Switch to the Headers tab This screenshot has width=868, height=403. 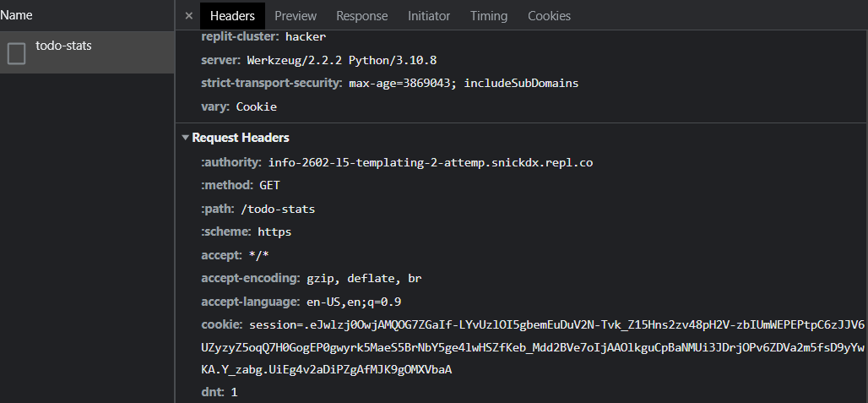coord(232,16)
